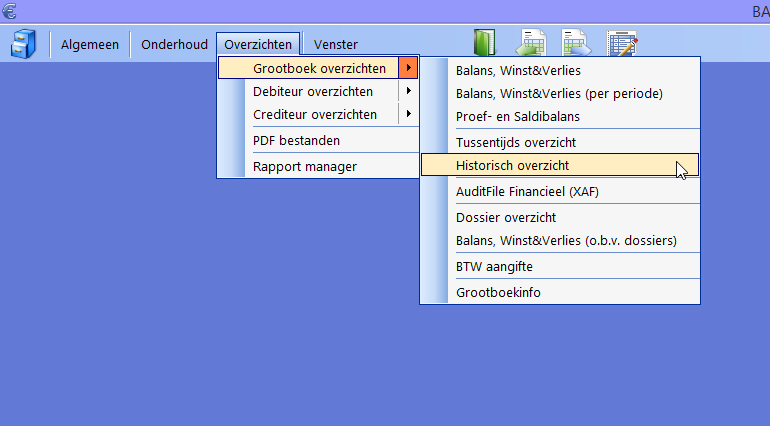770x426 pixels.
Task: Open Rapport manager from Overzichten menu
Action: click(304, 166)
